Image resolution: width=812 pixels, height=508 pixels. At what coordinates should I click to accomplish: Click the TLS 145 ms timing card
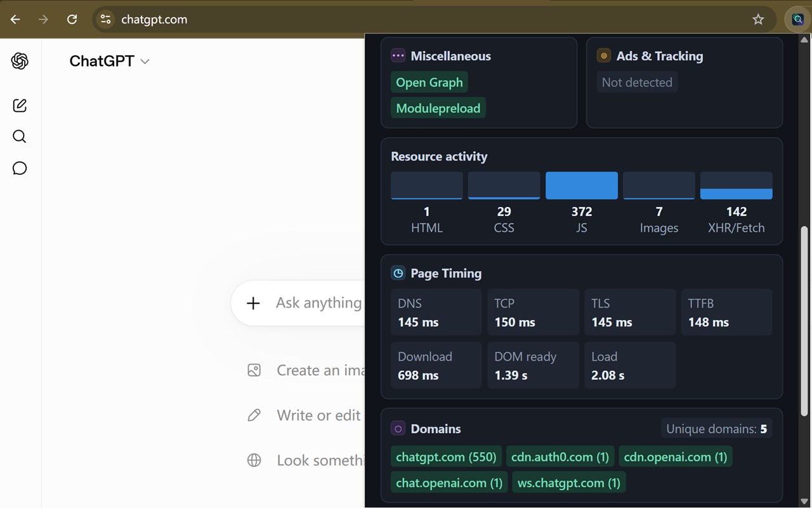click(630, 312)
